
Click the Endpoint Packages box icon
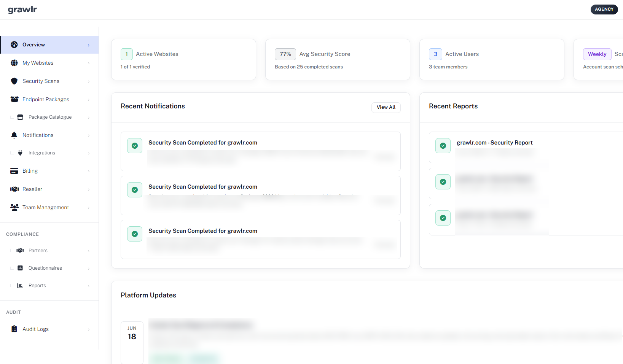[x=14, y=99]
